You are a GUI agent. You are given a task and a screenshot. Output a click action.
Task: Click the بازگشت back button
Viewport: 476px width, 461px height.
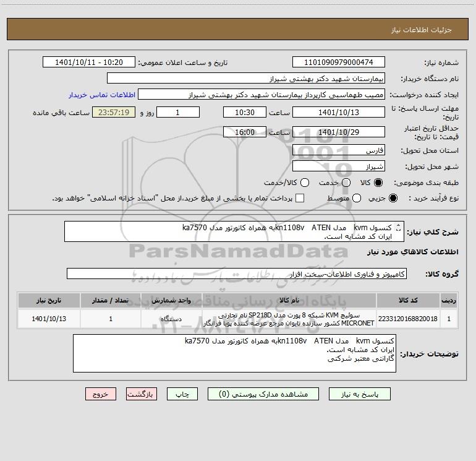point(142,394)
